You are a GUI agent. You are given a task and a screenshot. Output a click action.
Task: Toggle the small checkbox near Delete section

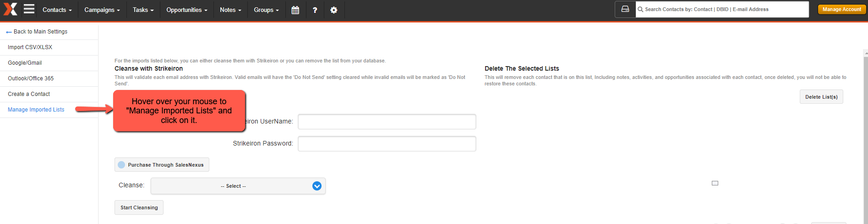pyautogui.click(x=715, y=183)
